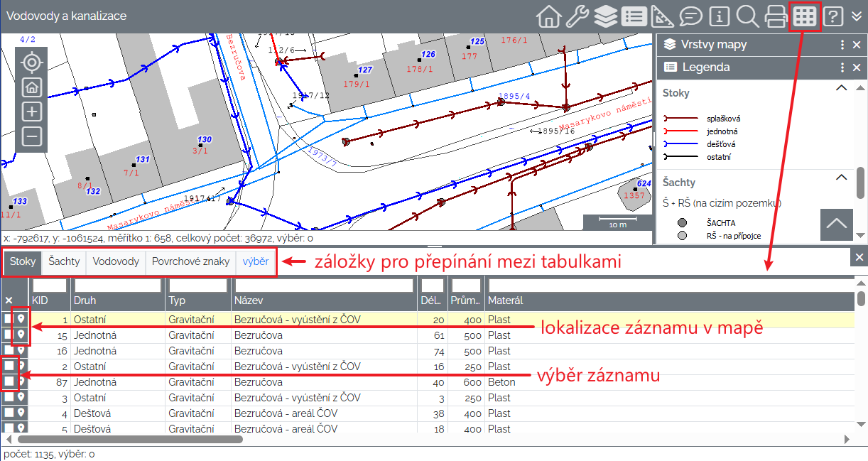This screenshot has width=868, height=461.
Task: Switch to the Vodovody tab
Action: [x=116, y=261]
